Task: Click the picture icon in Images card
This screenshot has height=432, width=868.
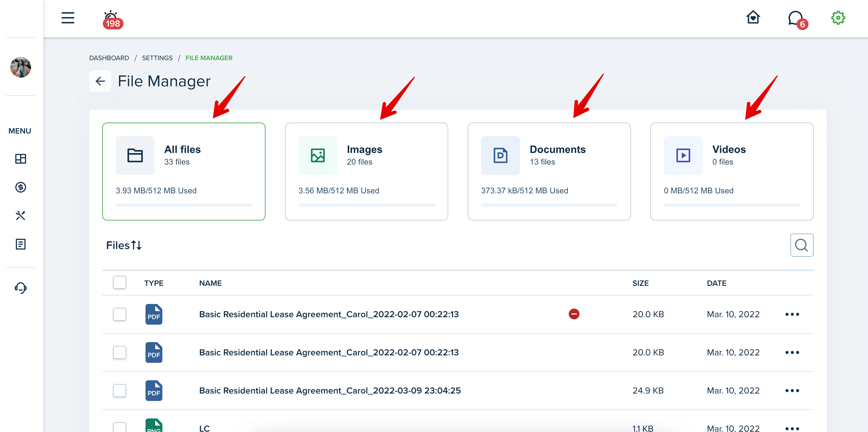Action: coord(318,155)
